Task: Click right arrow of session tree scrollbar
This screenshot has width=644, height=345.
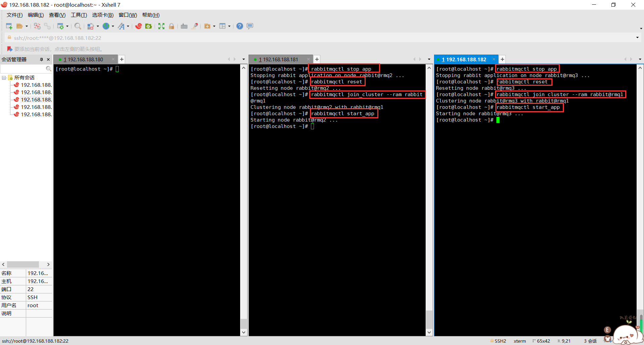Action: (48, 264)
